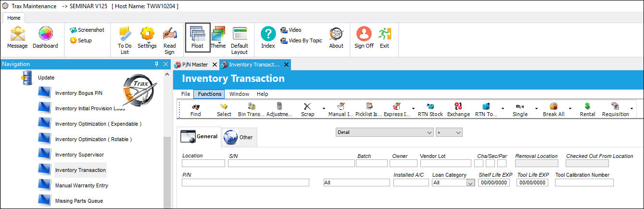Open the Theme selector icon

[218, 38]
